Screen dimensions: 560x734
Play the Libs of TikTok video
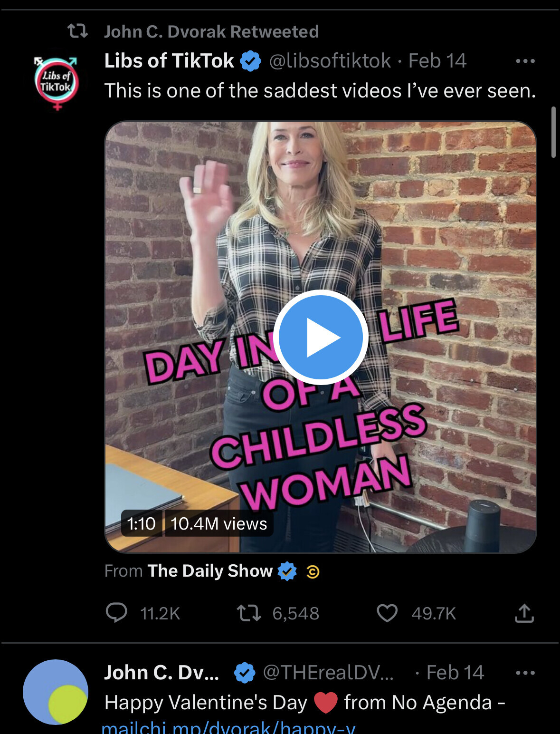click(x=321, y=337)
